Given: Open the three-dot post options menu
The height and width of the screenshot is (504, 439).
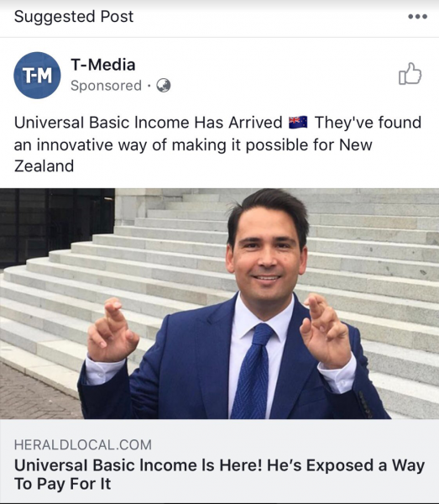Looking at the screenshot, I should point(417,17).
